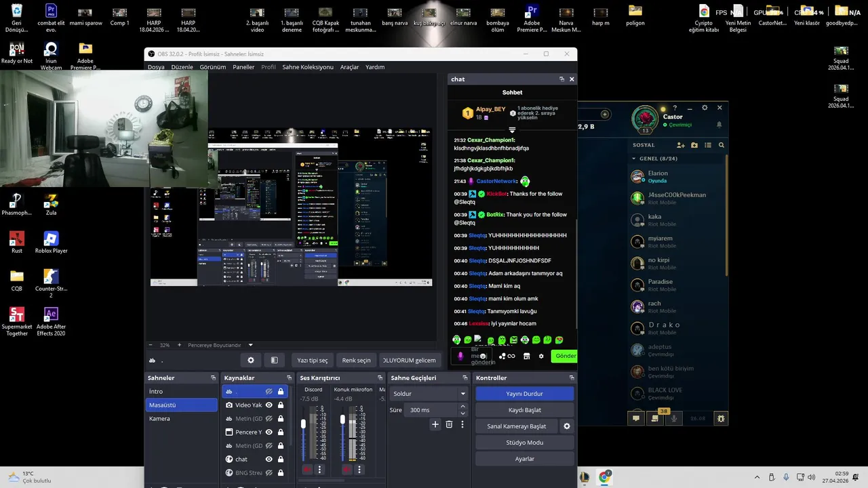Mute the Konuk mikrofon channel
The width and height of the screenshot is (868, 488).
point(347,469)
